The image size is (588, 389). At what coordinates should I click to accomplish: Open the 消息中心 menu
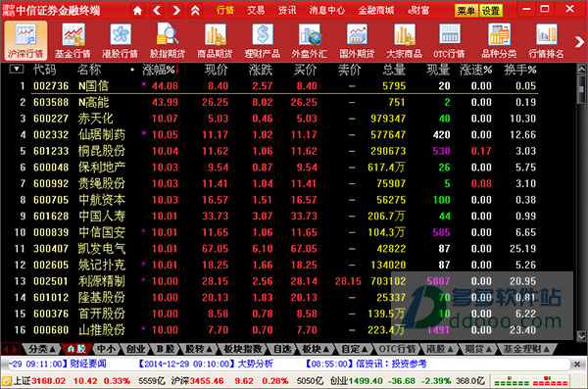coord(327,10)
